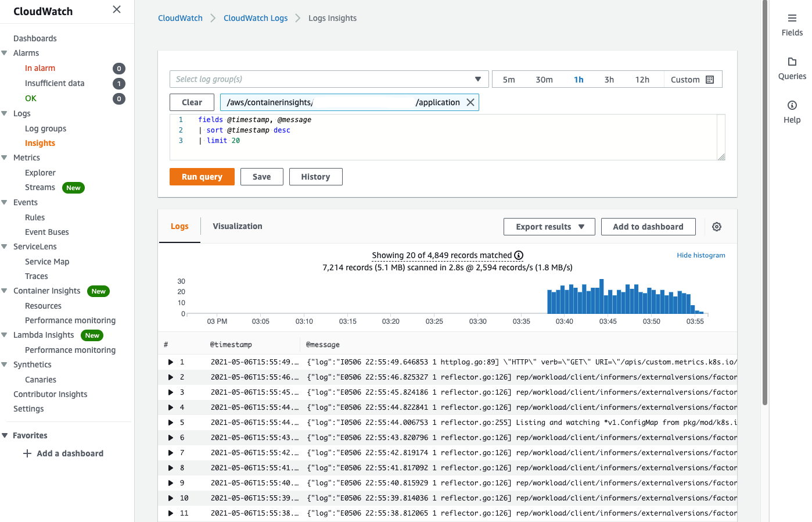Open Event Buses
This screenshot has width=812, height=522.
point(46,232)
